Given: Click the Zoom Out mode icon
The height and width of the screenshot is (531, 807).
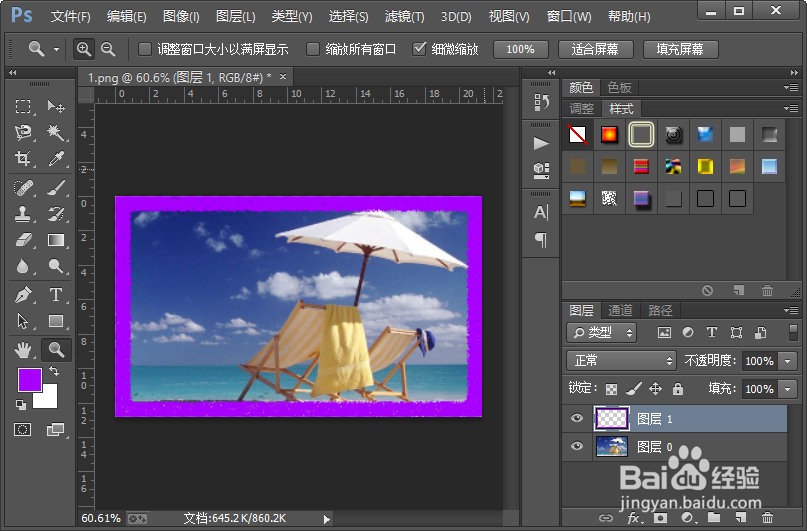Looking at the screenshot, I should (108, 49).
